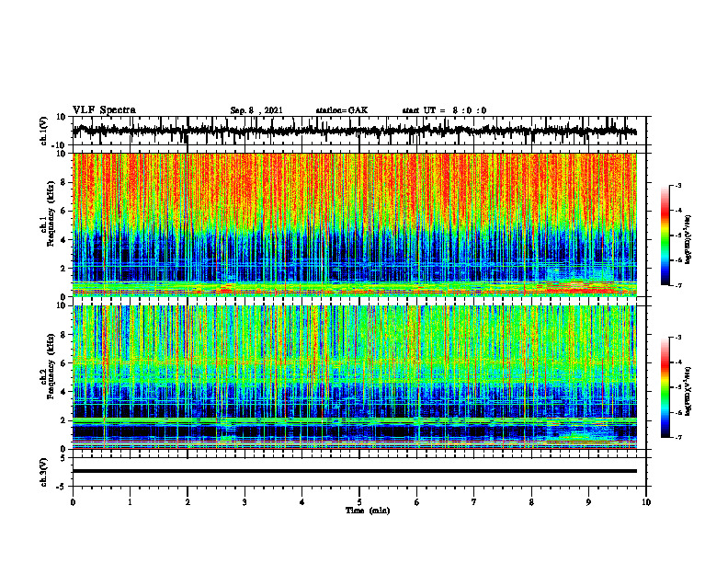Click the "ch.1(V)" axis label
The width and height of the screenshot is (728, 563).
[44, 131]
